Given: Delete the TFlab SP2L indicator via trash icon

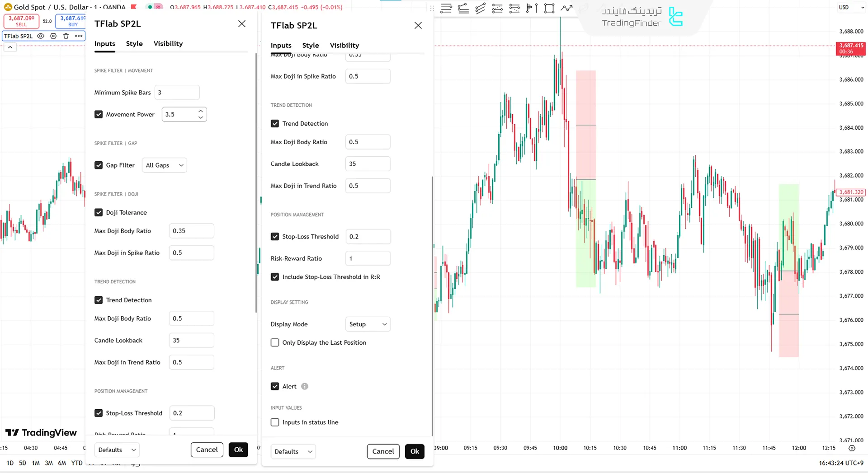Looking at the screenshot, I should (66, 36).
